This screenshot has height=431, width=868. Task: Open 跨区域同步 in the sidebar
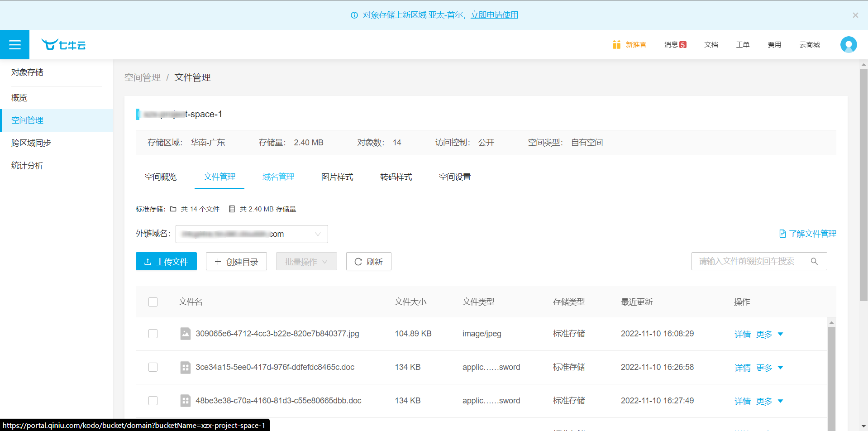[57, 143]
